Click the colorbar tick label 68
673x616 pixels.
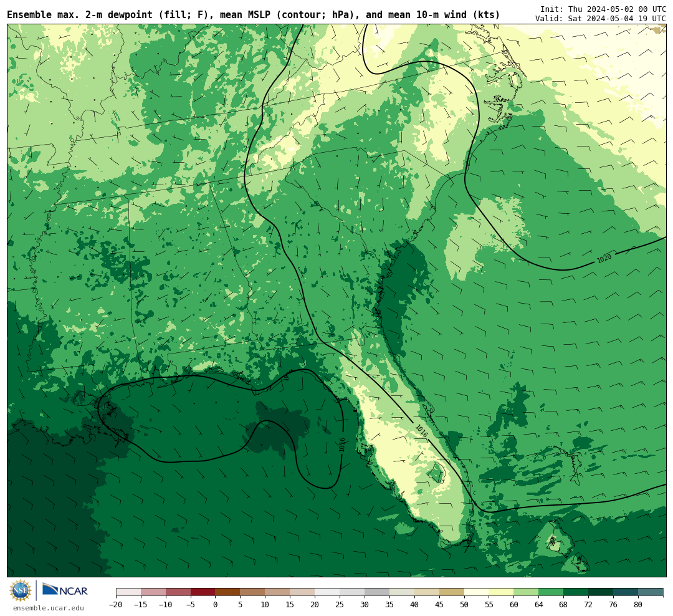click(x=564, y=605)
